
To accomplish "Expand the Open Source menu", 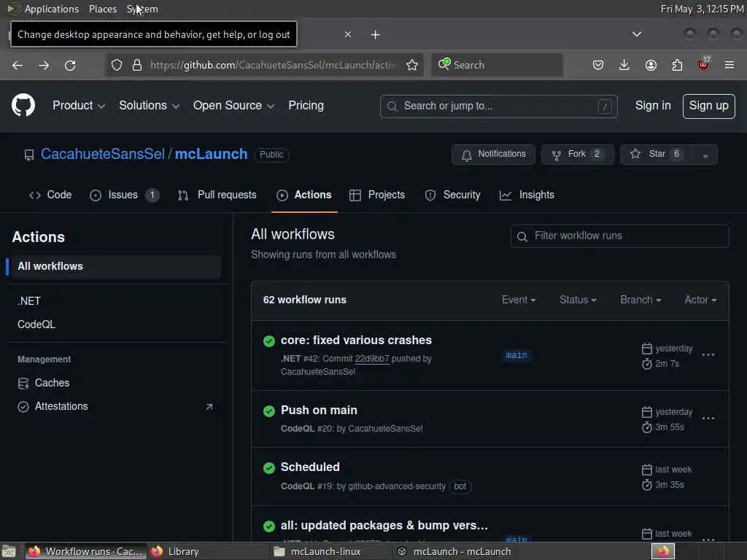I will [x=233, y=106].
